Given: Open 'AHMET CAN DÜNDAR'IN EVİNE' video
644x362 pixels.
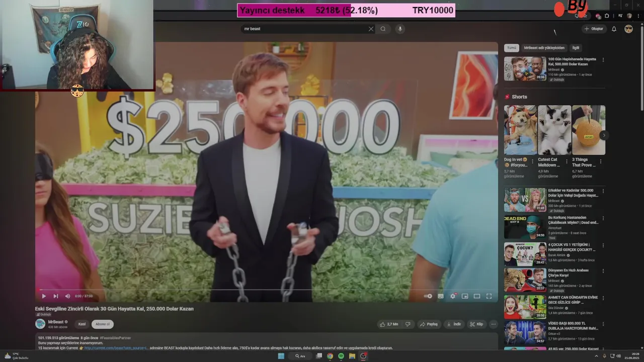Looking at the screenshot, I should (525, 307).
